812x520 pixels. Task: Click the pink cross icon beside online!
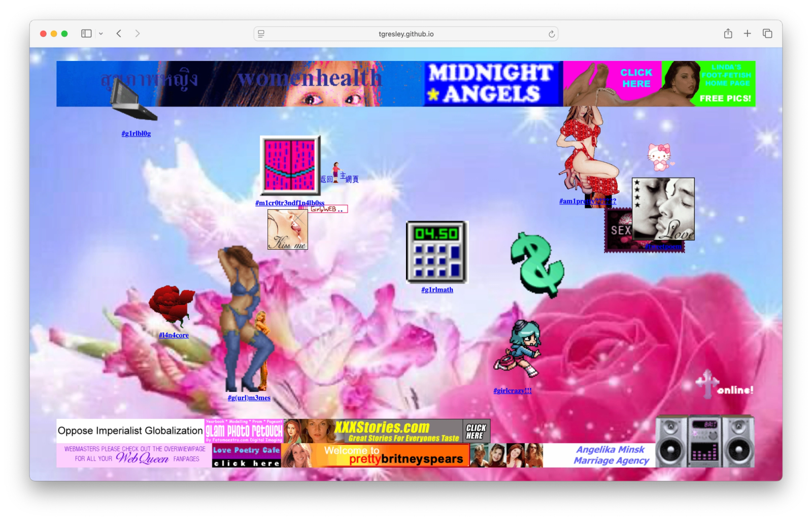click(x=706, y=383)
